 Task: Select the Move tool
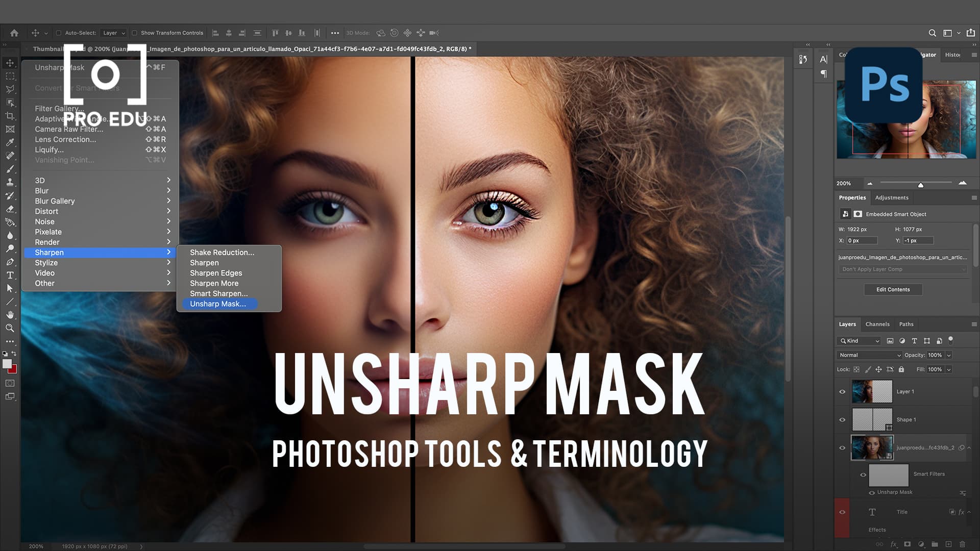pyautogui.click(x=10, y=63)
